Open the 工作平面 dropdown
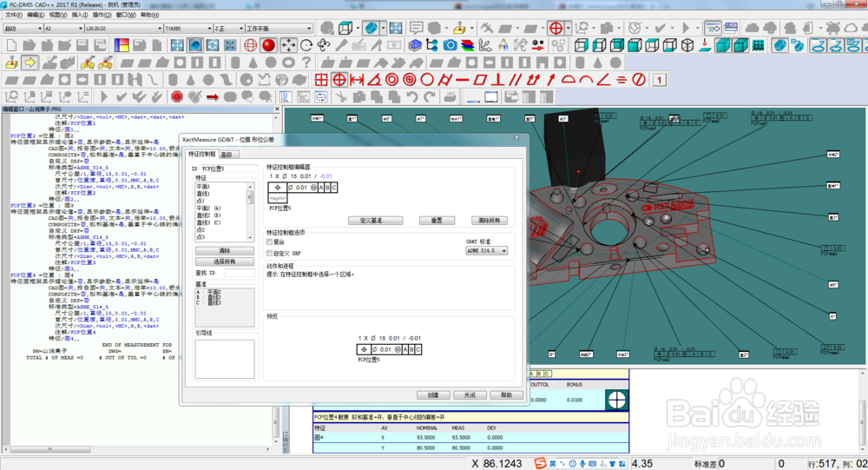868x470 pixels. pyautogui.click(x=279, y=29)
